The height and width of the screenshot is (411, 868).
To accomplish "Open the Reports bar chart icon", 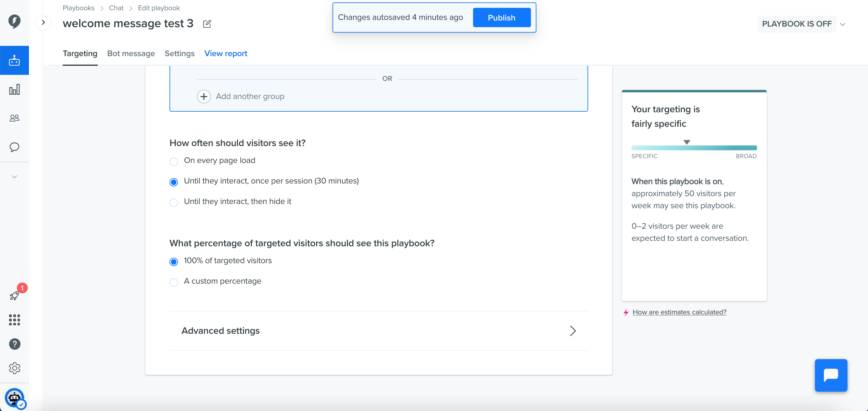I will tap(14, 89).
